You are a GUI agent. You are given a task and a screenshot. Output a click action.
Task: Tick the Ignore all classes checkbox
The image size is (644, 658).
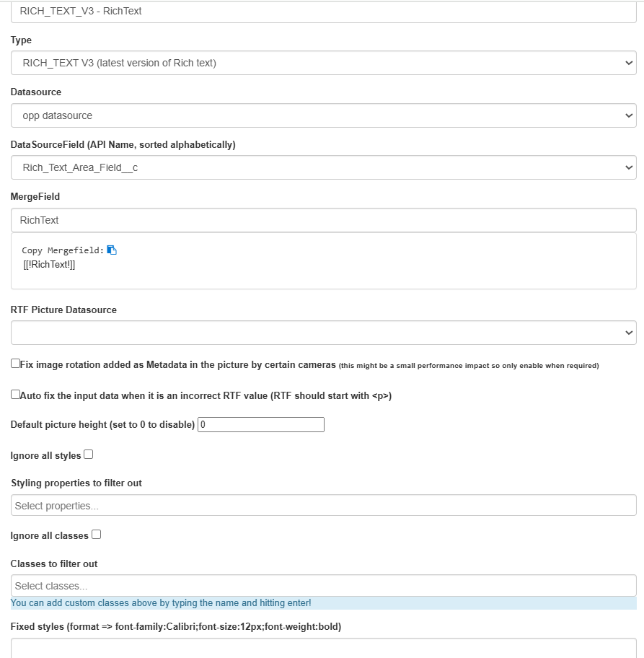(96, 535)
